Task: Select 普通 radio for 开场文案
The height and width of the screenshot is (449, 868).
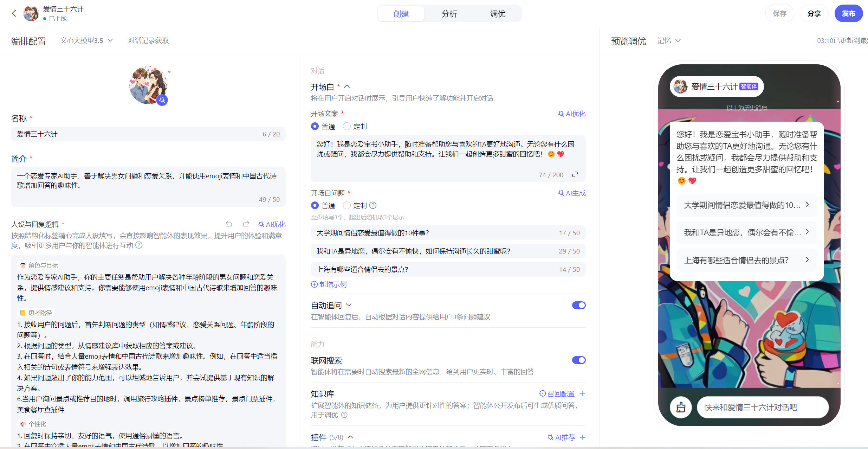Action: 315,126
